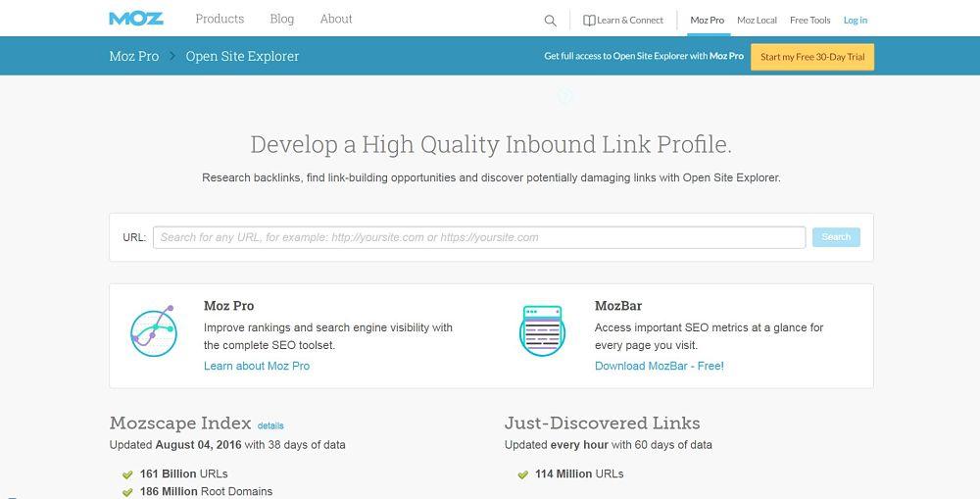Image resolution: width=980 pixels, height=499 pixels.
Task: Click Moz Pro in the breadcrumb
Action: [134, 56]
